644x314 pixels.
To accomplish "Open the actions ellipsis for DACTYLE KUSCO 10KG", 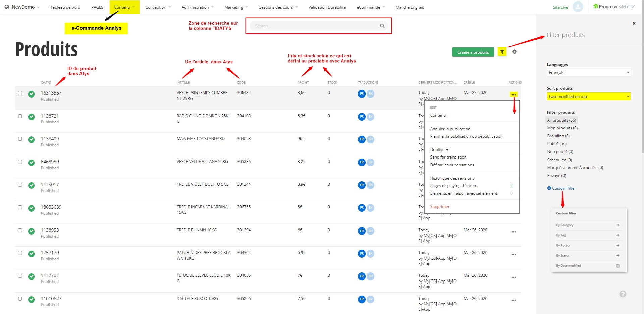I will 514,300.
